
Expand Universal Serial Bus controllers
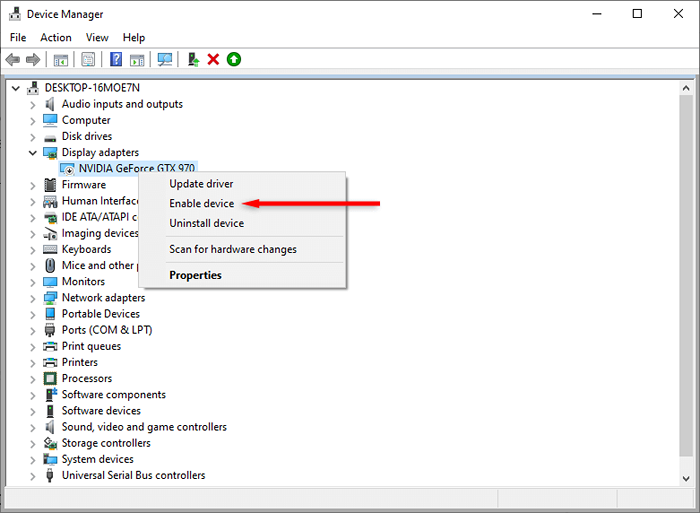click(33, 476)
